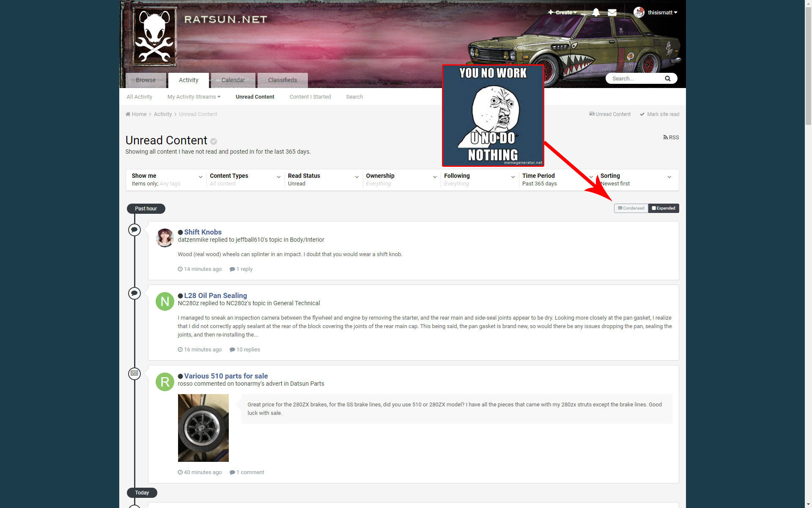The height and width of the screenshot is (508, 812).
Task: Click the advert timeline icon for 510 parts
Action: pos(134,373)
